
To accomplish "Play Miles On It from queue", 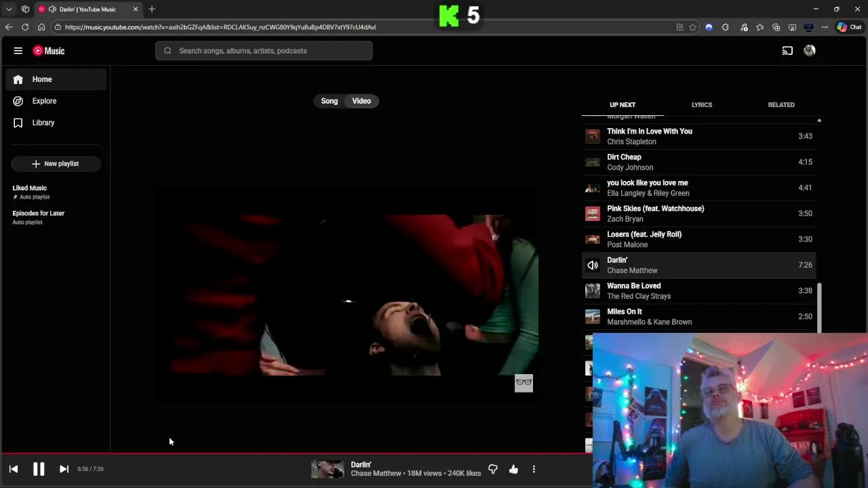I will (x=698, y=317).
